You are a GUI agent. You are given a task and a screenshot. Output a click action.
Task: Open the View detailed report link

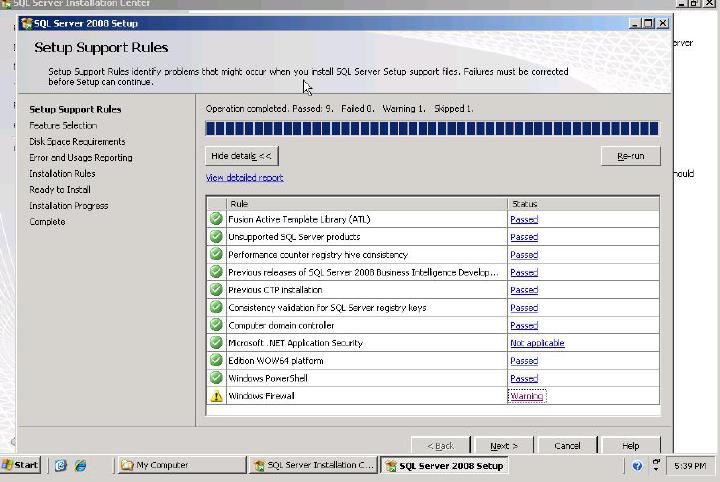tap(244, 178)
